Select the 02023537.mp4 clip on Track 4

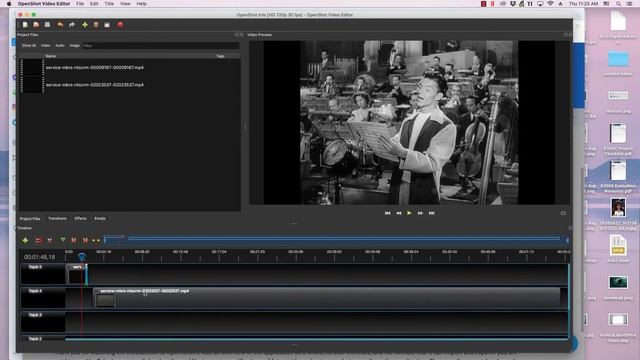click(x=327, y=298)
